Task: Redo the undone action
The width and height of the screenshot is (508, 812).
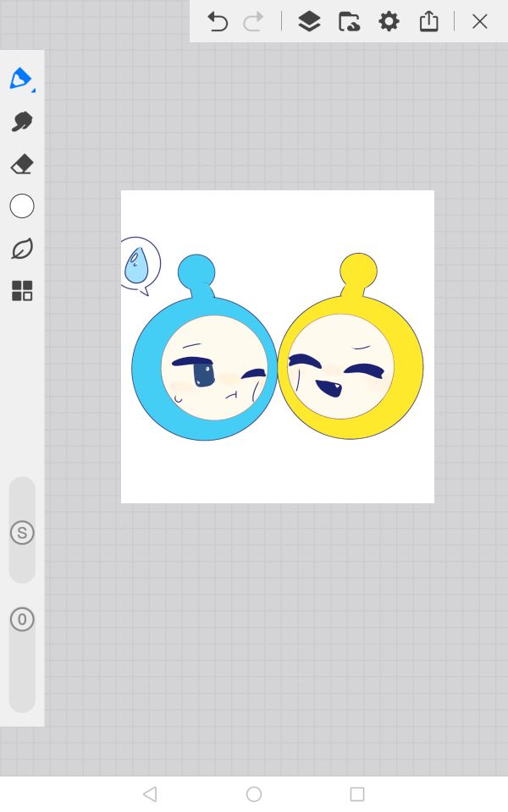Action: pos(253,22)
